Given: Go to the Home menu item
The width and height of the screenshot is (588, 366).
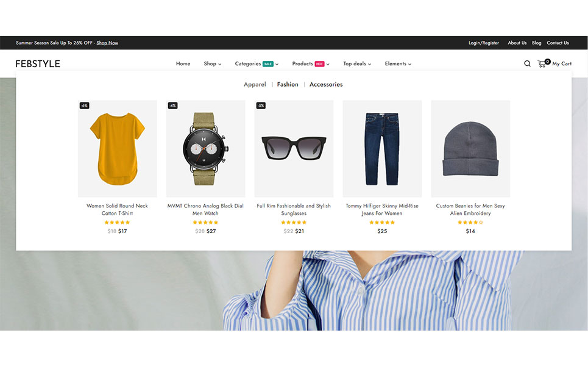Looking at the screenshot, I should click(x=183, y=63).
